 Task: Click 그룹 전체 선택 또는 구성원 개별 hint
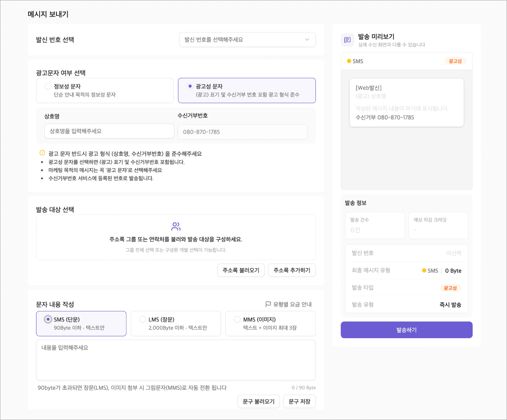click(x=176, y=250)
